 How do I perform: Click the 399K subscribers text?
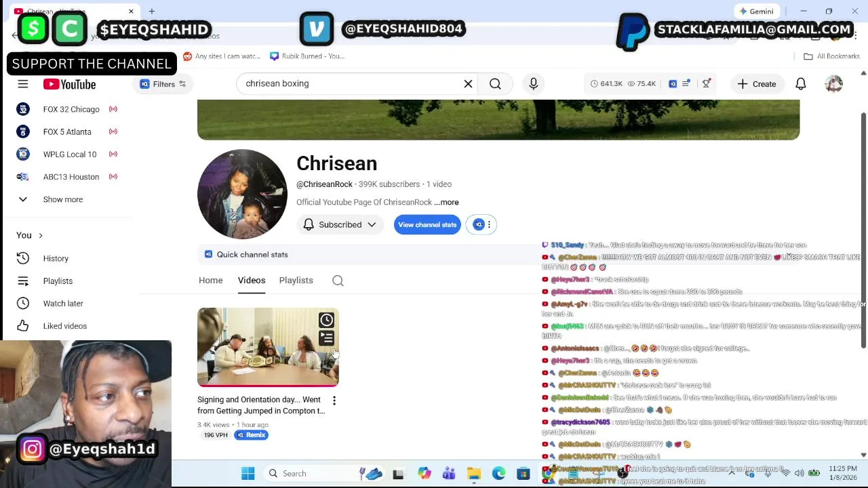(389, 184)
